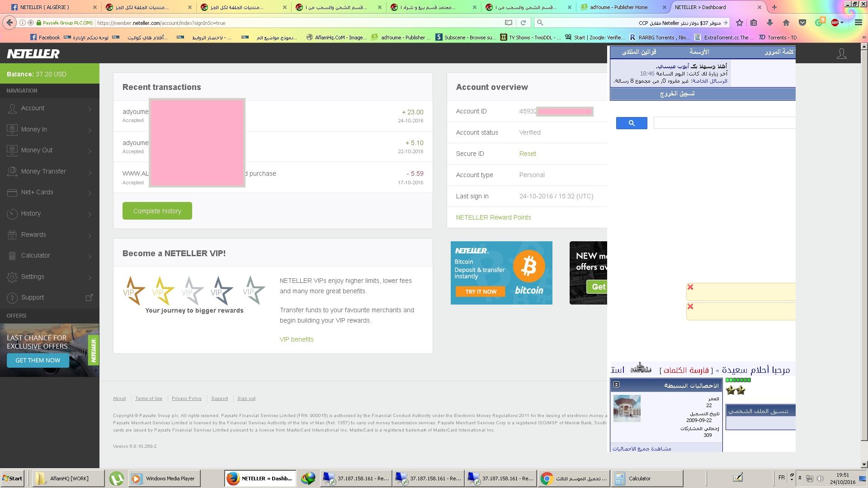Open the Account navigation item
This screenshot has width=868, height=488.
pyautogui.click(x=50, y=108)
